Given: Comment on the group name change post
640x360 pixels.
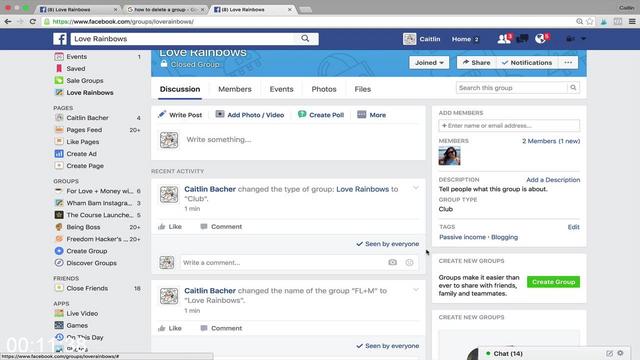Looking at the screenshot, I should pyautogui.click(x=221, y=328).
